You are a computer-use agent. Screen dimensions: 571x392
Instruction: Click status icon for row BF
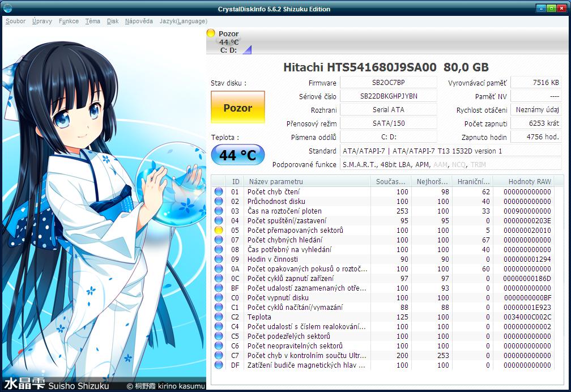click(x=219, y=288)
